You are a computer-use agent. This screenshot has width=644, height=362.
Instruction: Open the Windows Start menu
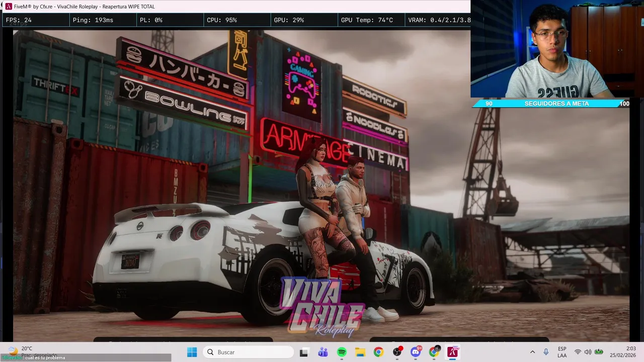(x=192, y=352)
